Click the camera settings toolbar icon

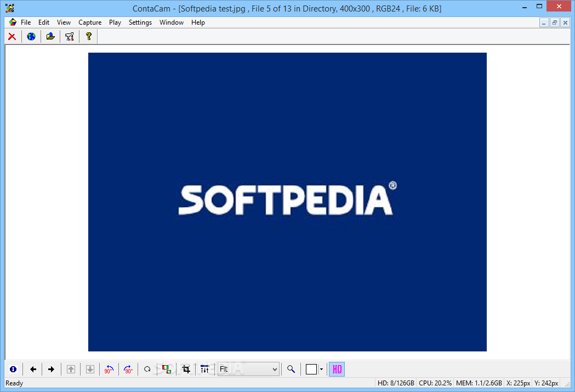[x=70, y=36]
